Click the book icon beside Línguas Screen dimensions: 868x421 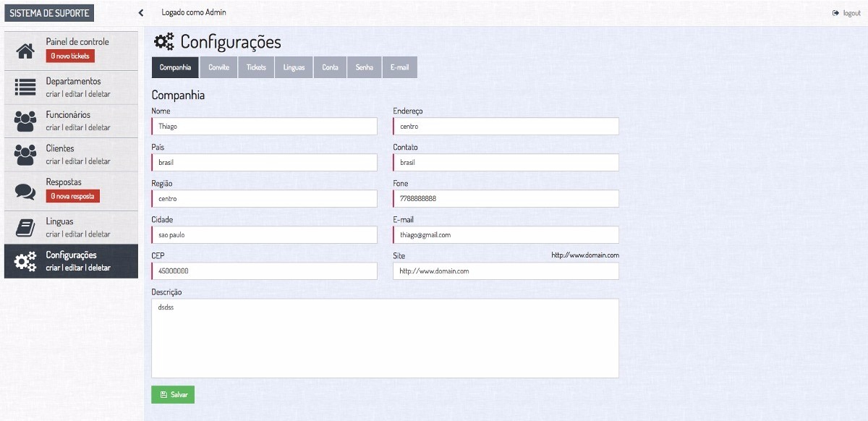(x=25, y=228)
